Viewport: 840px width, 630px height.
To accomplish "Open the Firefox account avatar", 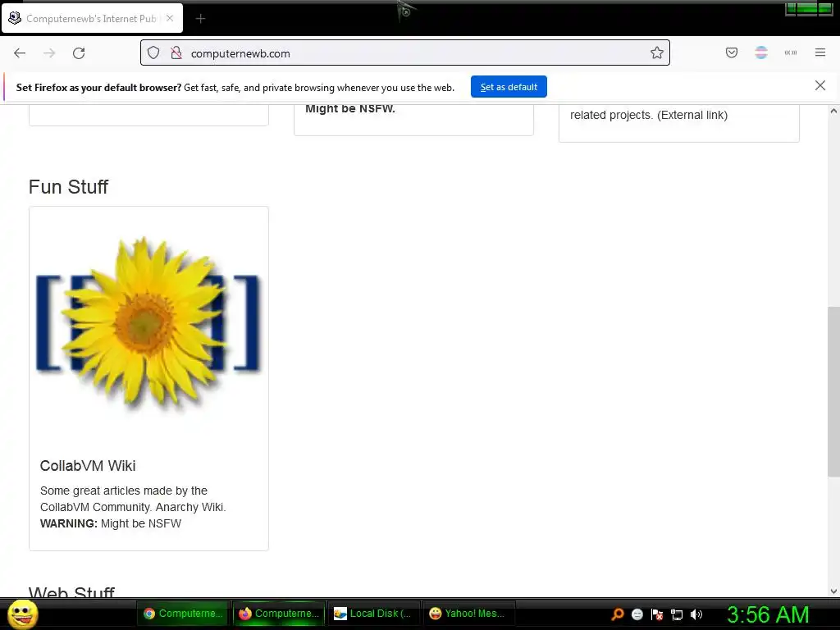I will (761, 52).
